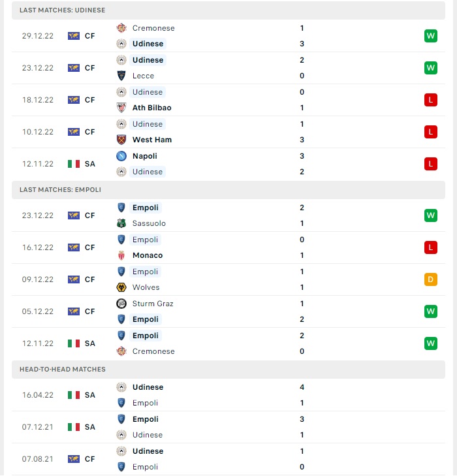Select the Last Matches: Empoli header
The image size is (457, 476).
(228, 190)
